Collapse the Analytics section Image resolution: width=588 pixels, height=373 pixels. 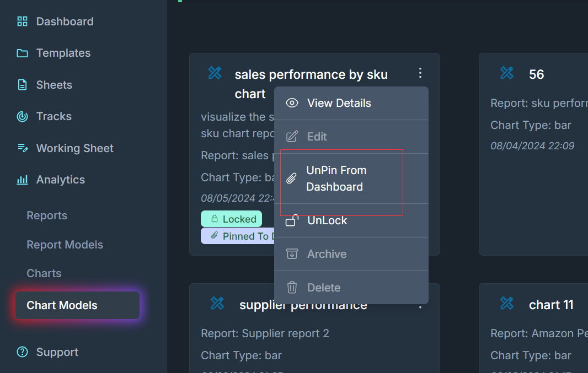coord(60,180)
